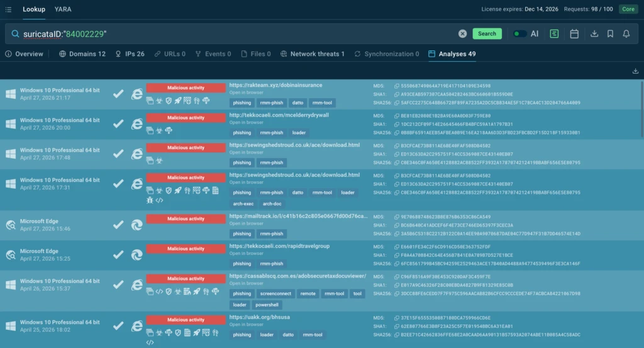Click the download icon in search bar
The height and width of the screenshot is (348, 644).
[x=594, y=34]
